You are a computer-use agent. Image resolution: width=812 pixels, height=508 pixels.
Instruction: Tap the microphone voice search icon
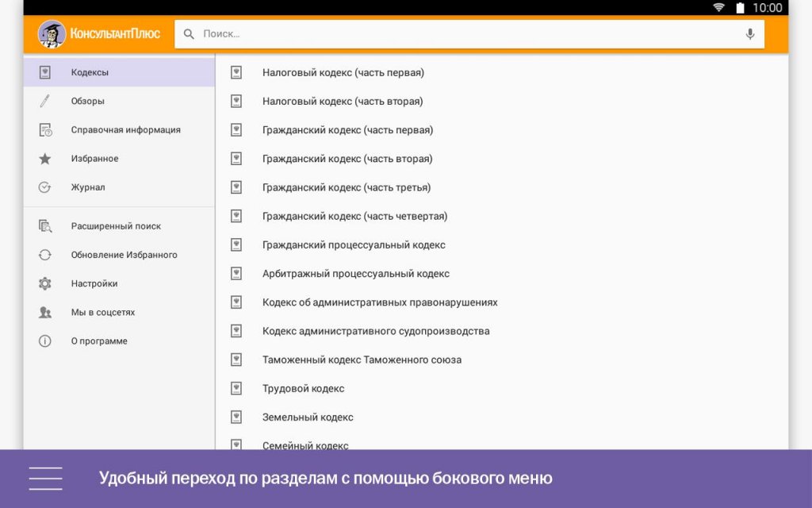(749, 34)
